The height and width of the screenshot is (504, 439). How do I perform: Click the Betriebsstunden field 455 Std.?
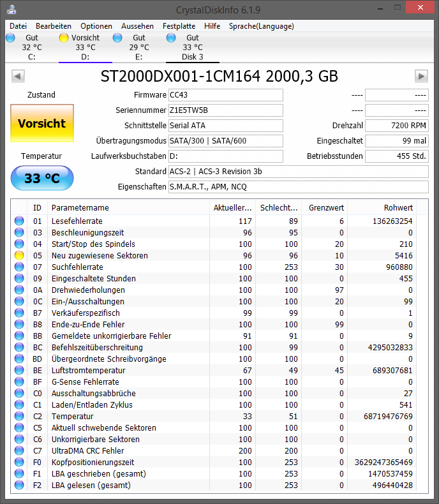point(397,156)
